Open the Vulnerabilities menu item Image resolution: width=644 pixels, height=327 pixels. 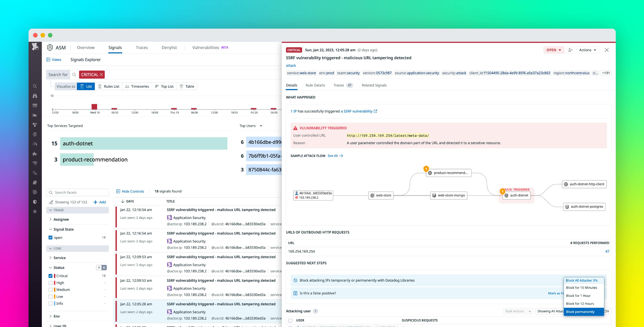tap(206, 47)
